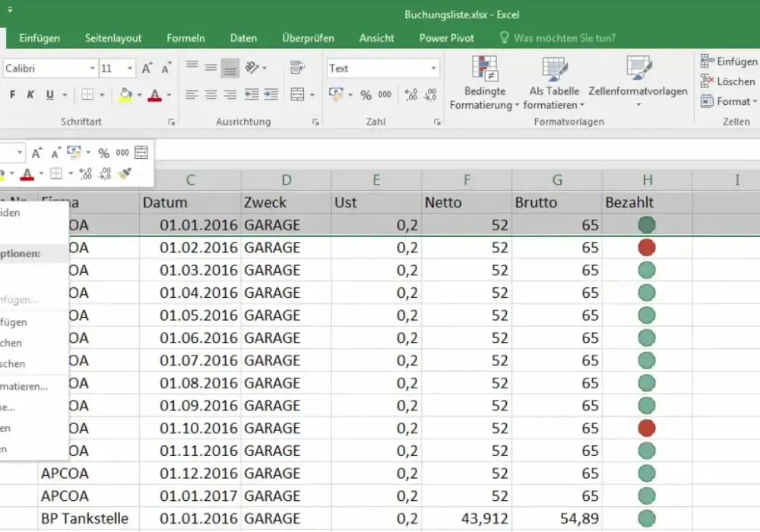760x532 pixels.
Task: Decrease font size in the ribbon
Action: pos(166,68)
